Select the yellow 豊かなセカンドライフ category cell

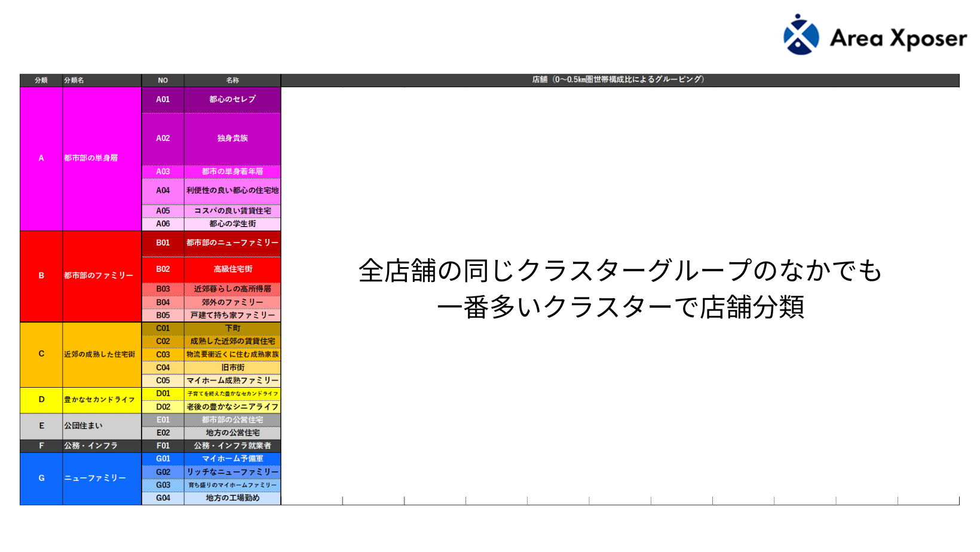[x=100, y=400]
